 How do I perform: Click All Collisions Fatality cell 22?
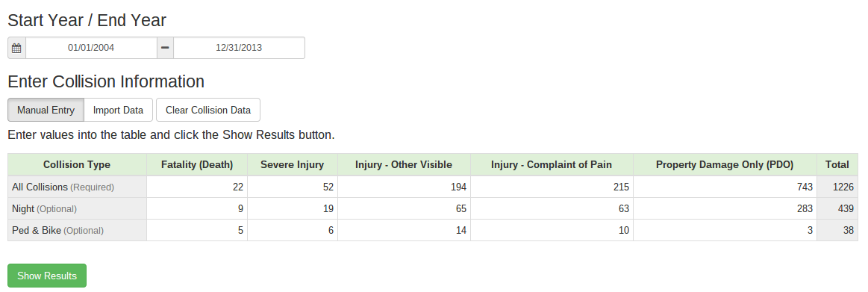click(x=197, y=187)
